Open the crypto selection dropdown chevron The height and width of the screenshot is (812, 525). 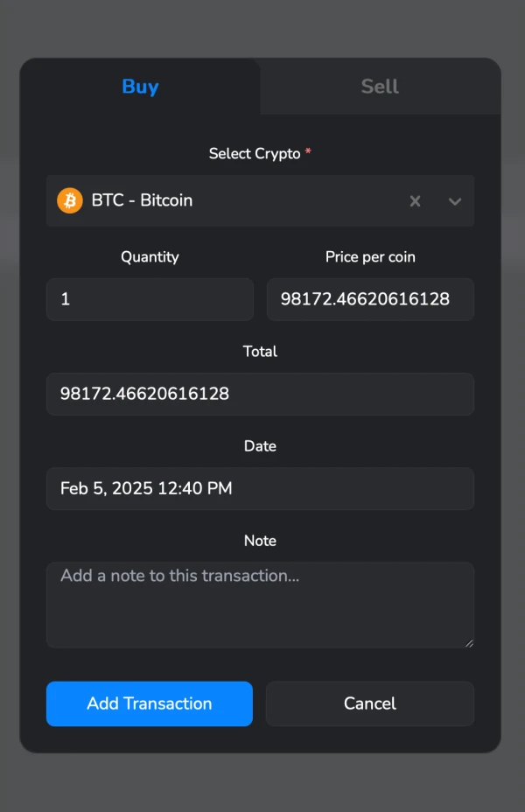[454, 201]
